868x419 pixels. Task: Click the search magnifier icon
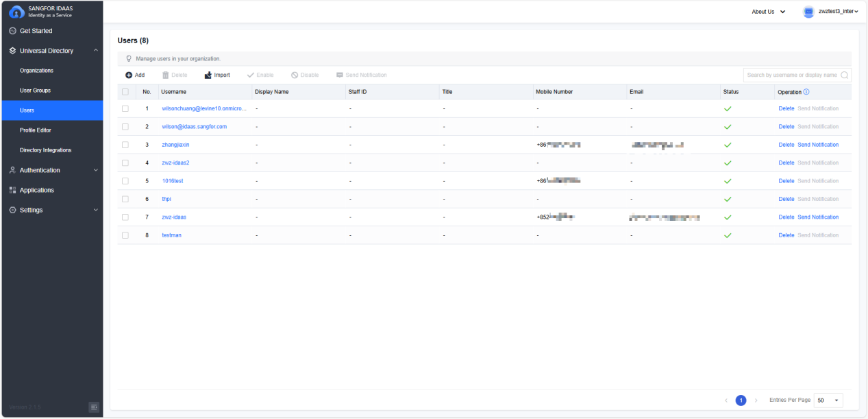coord(844,75)
